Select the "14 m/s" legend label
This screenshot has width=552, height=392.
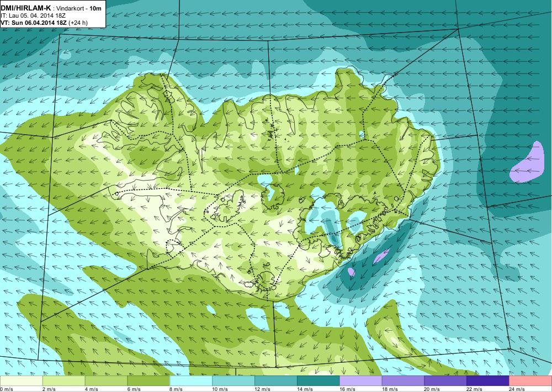click(305, 389)
